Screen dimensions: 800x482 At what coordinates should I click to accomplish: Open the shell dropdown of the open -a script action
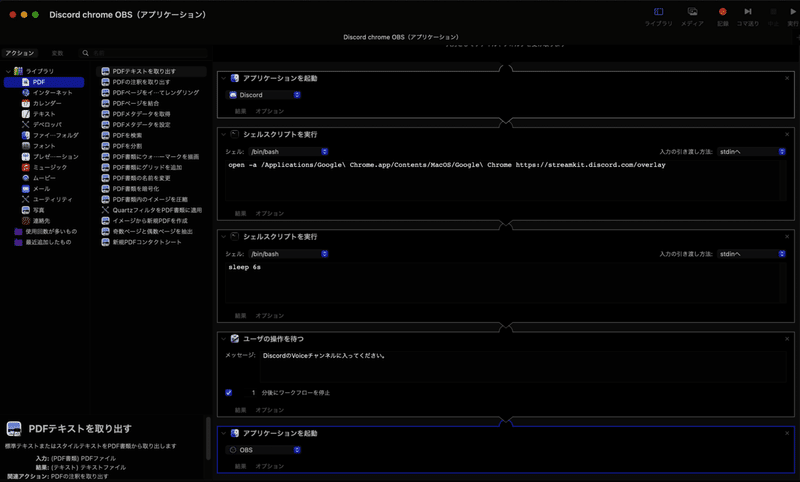[289, 151]
